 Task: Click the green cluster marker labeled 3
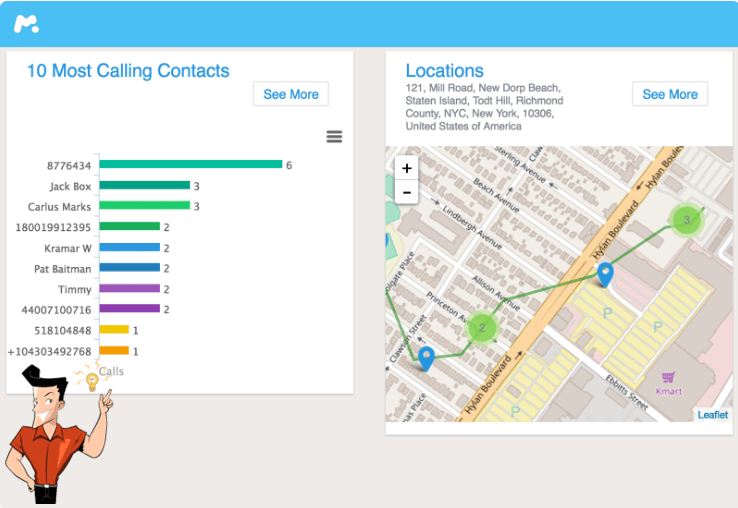[686, 219]
